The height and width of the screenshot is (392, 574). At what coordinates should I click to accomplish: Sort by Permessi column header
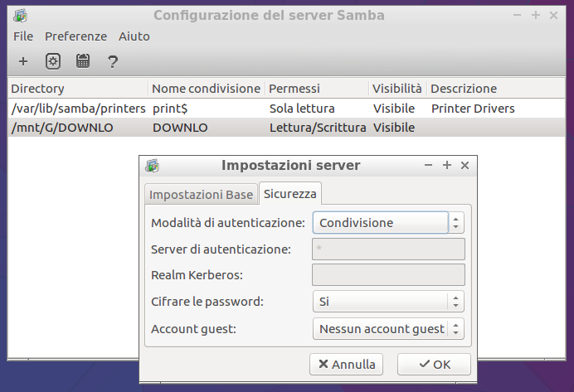[317, 89]
